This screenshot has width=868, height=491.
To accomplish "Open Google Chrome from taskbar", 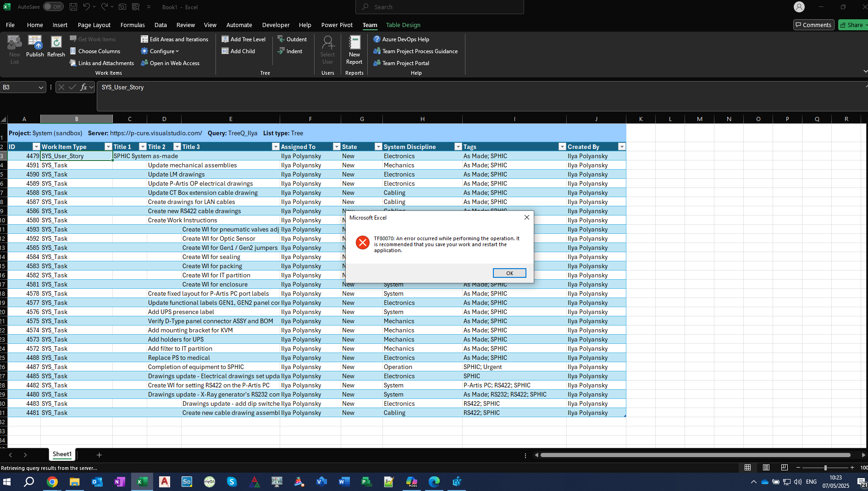I will (52, 482).
